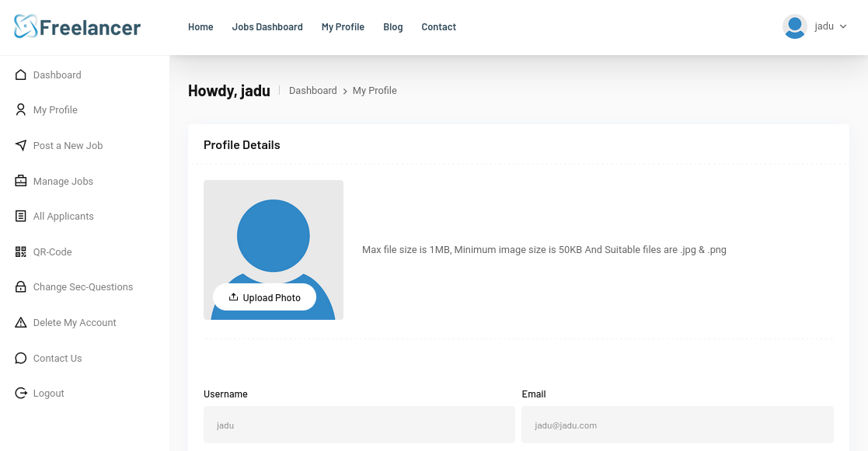Image resolution: width=868 pixels, height=451 pixels.
Task: Click the upload arrow icon on photo button
Action: coord(234,297)
